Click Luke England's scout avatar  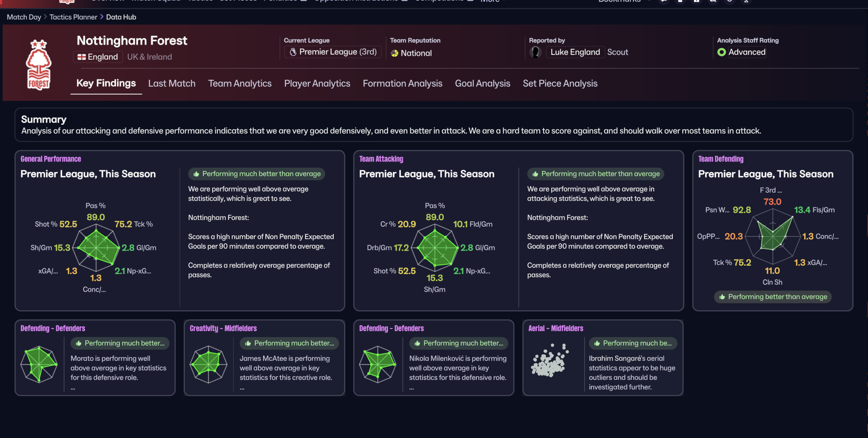pyautogui.click(x=535, y=52)
